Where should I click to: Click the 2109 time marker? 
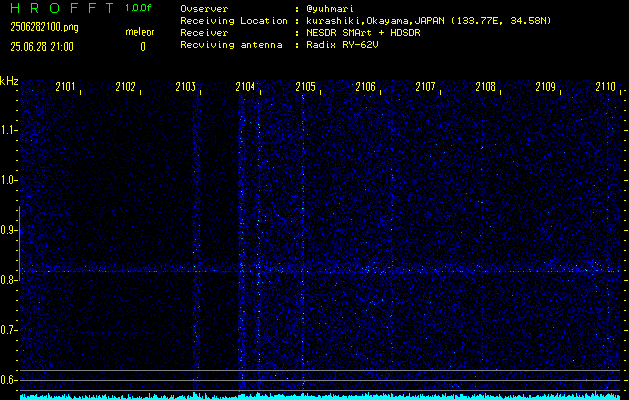pos(546,87)
